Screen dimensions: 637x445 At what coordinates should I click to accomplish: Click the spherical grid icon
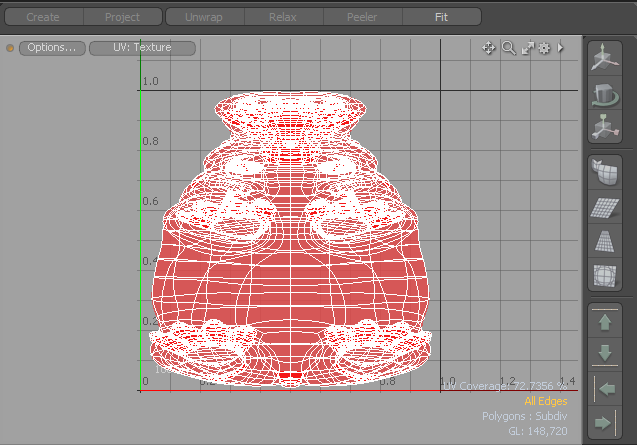click(x=603, y=274)
